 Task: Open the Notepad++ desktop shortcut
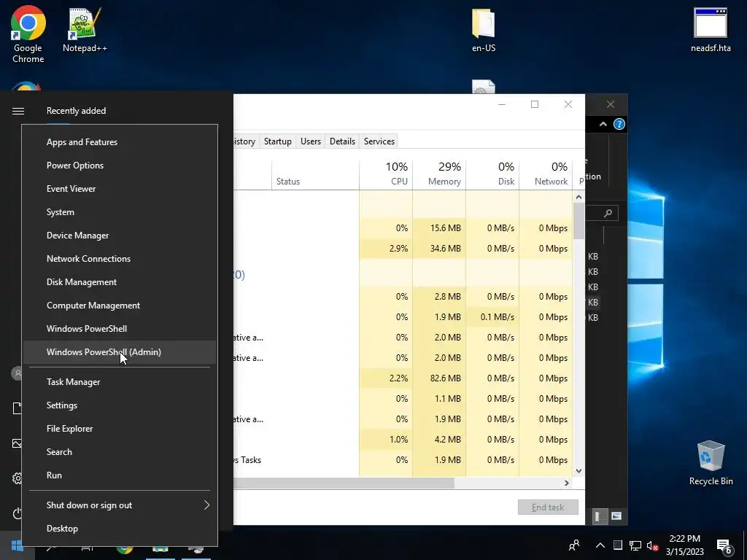(85, 29)
